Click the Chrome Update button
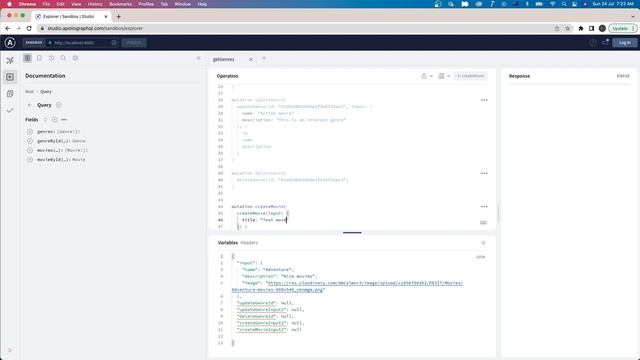640x360 pixels. click(622, 29)
